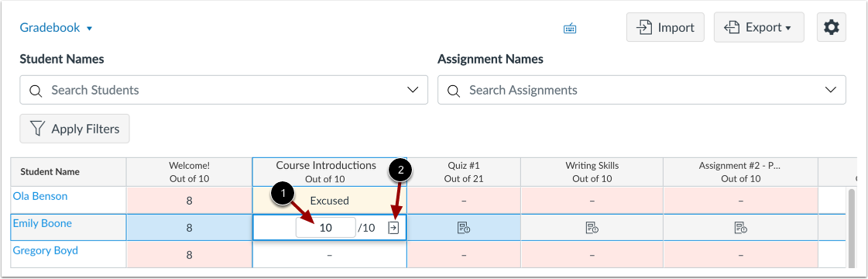868x279 pixels.
Task: Select the Course Introductions column header
Action: [329, 171]
